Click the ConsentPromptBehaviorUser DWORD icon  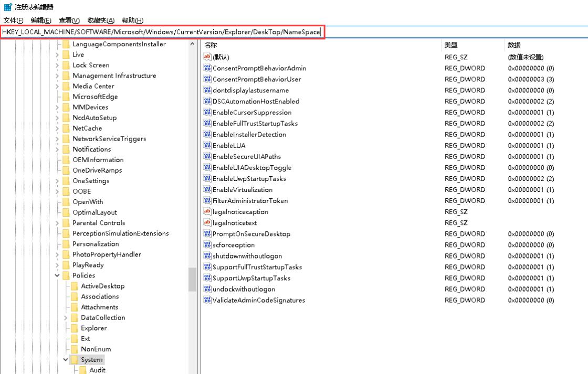tap(207, 79)
